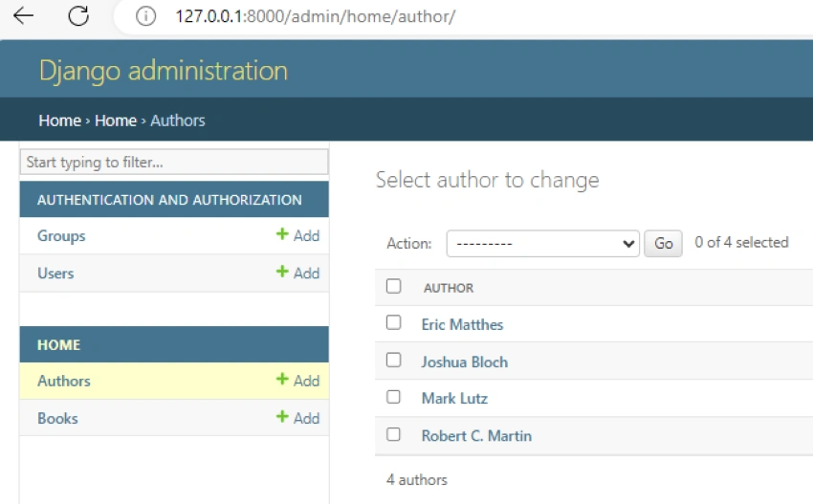This screenshot has width=813, height=504.
Task: Open Users in the sidebar
Action: click(x=55, y=274)
